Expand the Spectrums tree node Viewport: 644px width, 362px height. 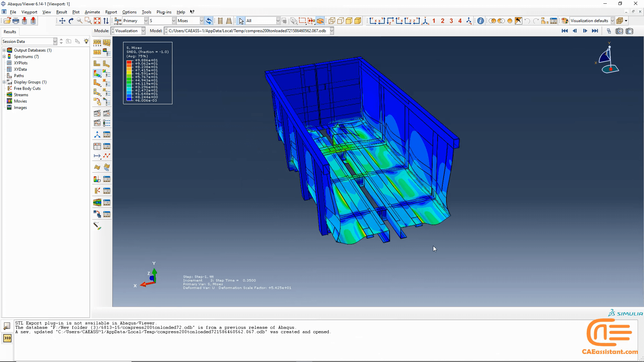pyautogui.click(x=4, y=57)
